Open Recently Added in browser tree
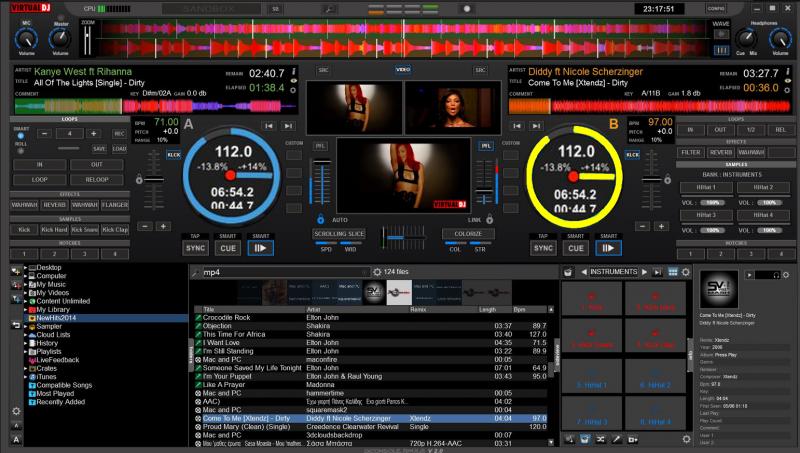The height and width of the screenshot is (453, 800). [x=61, y=402]
